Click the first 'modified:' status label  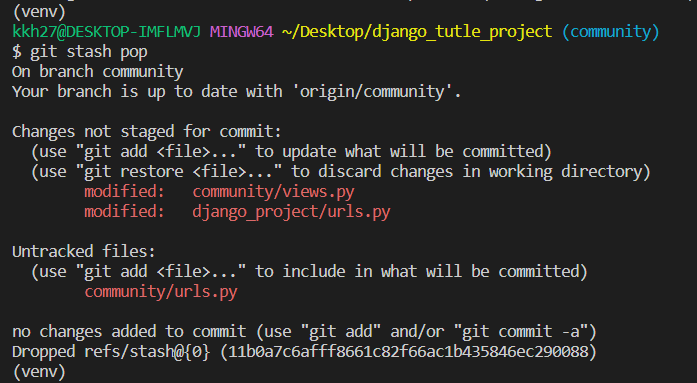point(124,192)
